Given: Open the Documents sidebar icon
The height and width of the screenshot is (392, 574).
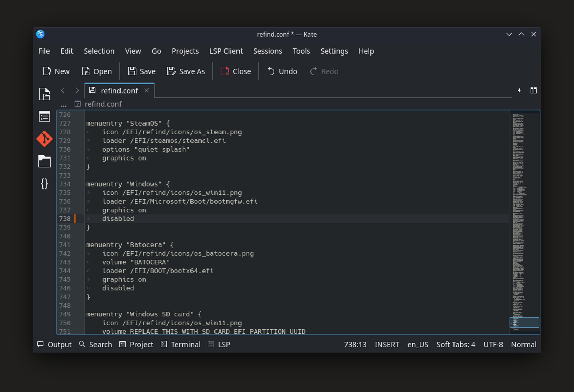Looking at the screenshot, I should coord(44,94).
